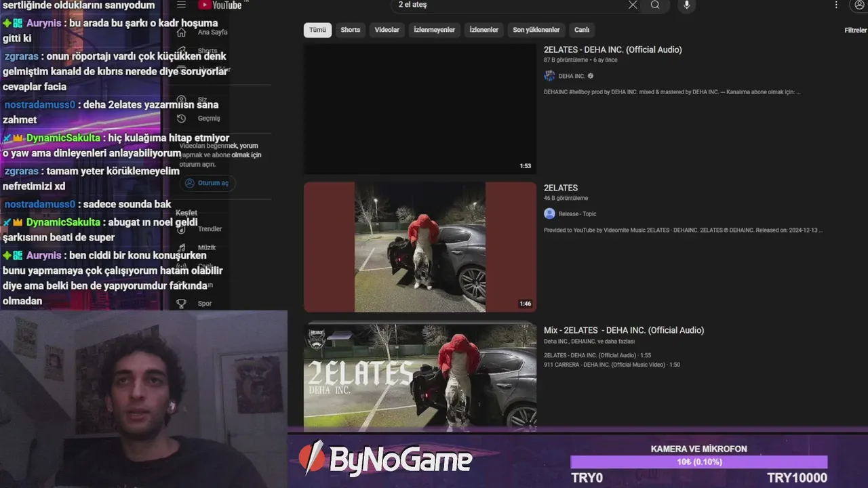
Task: Click chat username nostradamuss0 above 'sadece sounda bak'
Action: (40, 204)
